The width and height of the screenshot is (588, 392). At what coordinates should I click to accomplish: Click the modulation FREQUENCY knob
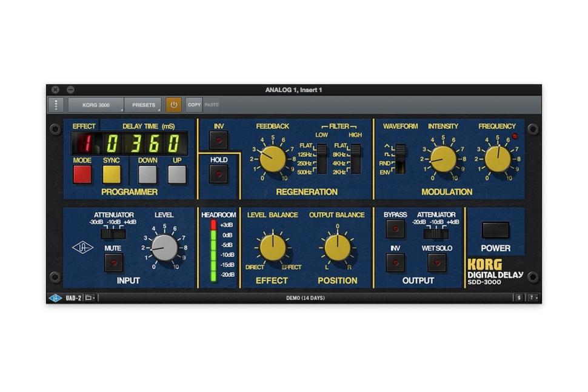(x=498, y=159)
